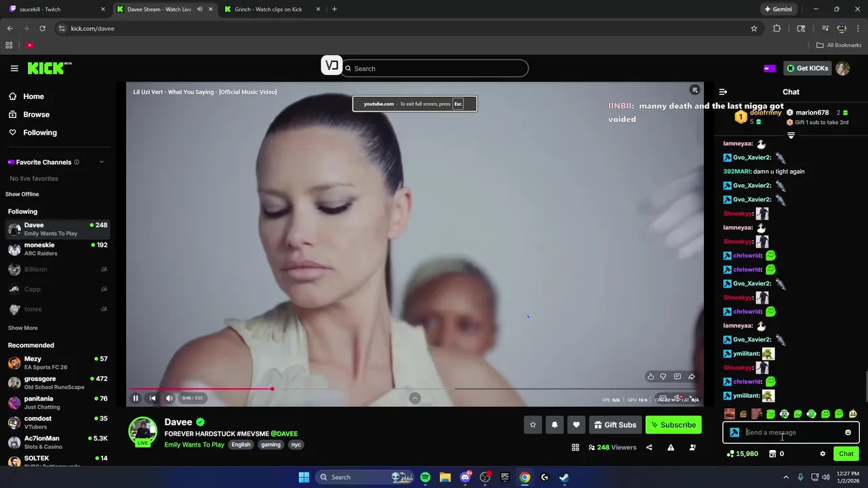Image resolution: width=868 pixels, height=488 pixels.
Task: Click the Gift Subs button
Action: tap(616, 425)
